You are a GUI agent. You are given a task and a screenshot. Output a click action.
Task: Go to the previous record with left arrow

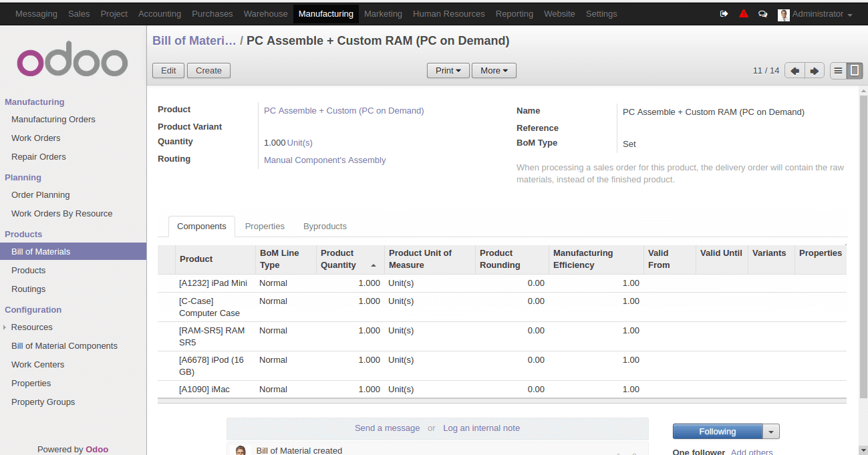(794, 71)
